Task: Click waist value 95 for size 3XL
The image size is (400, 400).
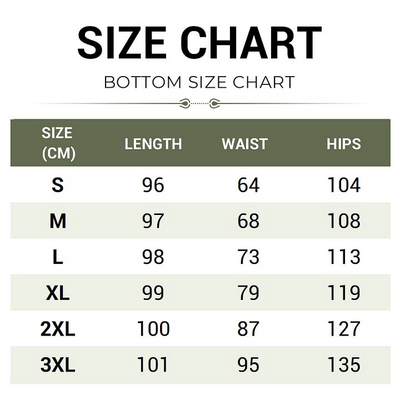Action: (x=248, y=365)
